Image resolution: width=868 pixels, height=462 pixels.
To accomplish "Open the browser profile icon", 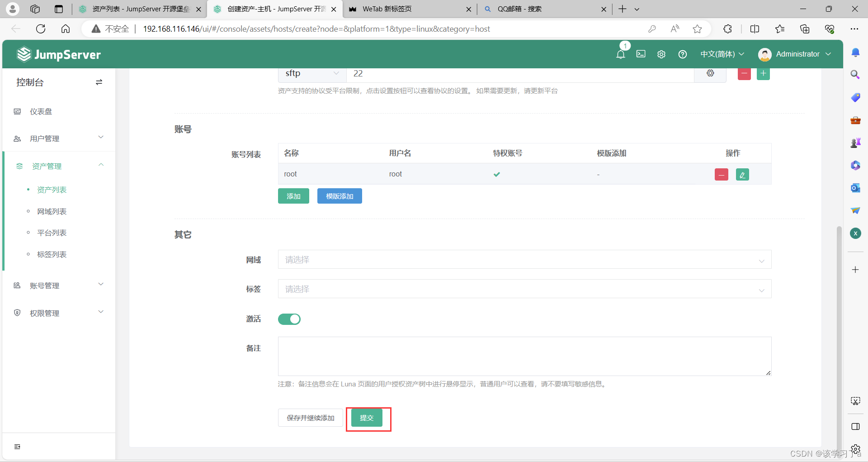I will [13, 9].
